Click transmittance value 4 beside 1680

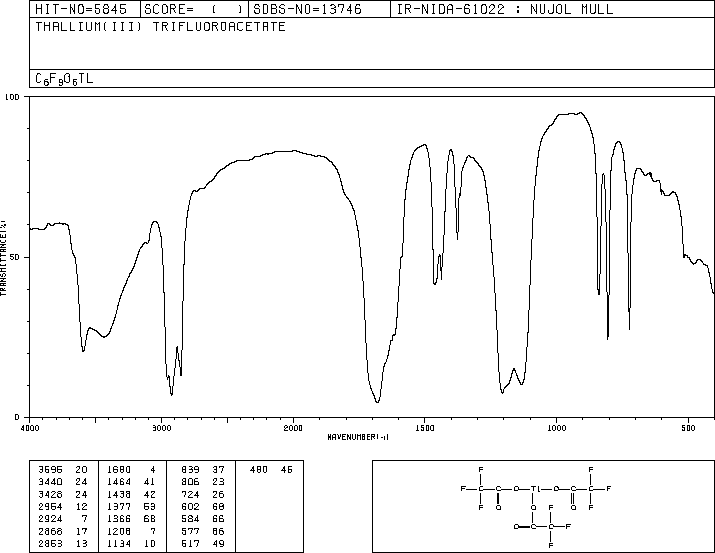[x=152, y=470]
